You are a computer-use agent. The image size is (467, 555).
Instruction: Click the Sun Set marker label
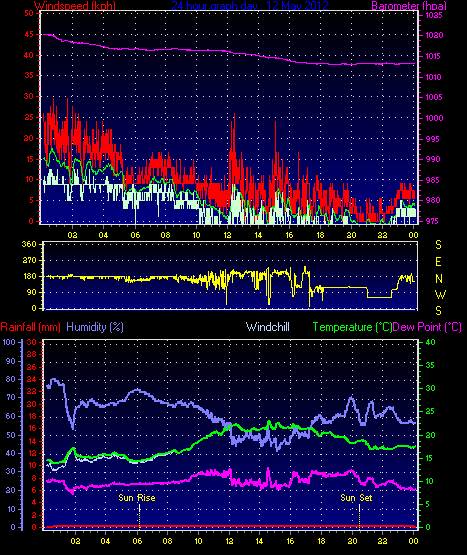(356, 498)
